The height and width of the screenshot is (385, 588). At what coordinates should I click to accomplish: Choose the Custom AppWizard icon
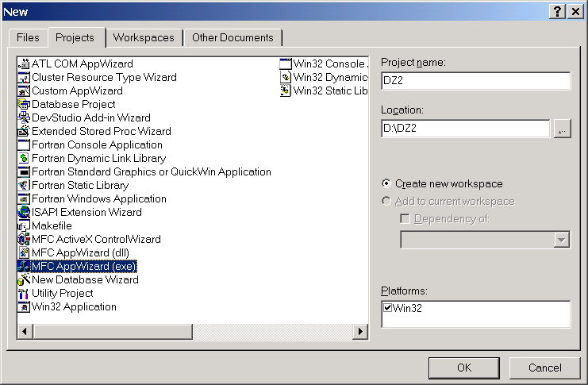pyautogui.click(x=24, y=90)
